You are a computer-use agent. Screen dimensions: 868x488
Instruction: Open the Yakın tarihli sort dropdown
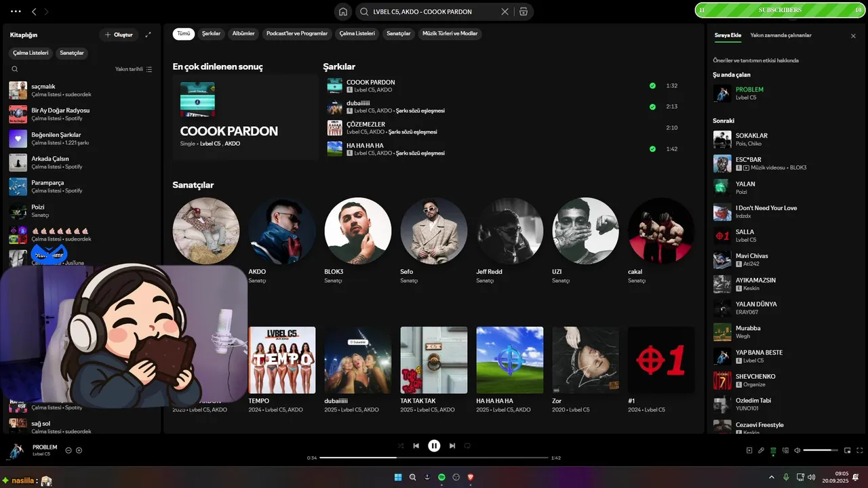pyautogui.click(x=134, y=69)
